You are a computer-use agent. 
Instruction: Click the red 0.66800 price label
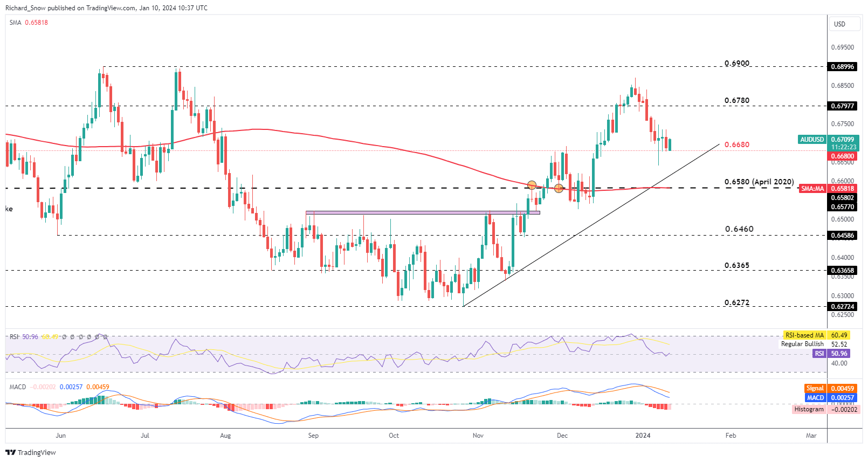(842, 156)
